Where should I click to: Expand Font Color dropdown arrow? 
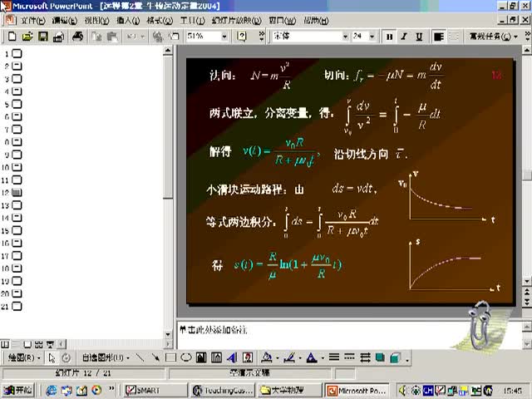coord(323,358)
